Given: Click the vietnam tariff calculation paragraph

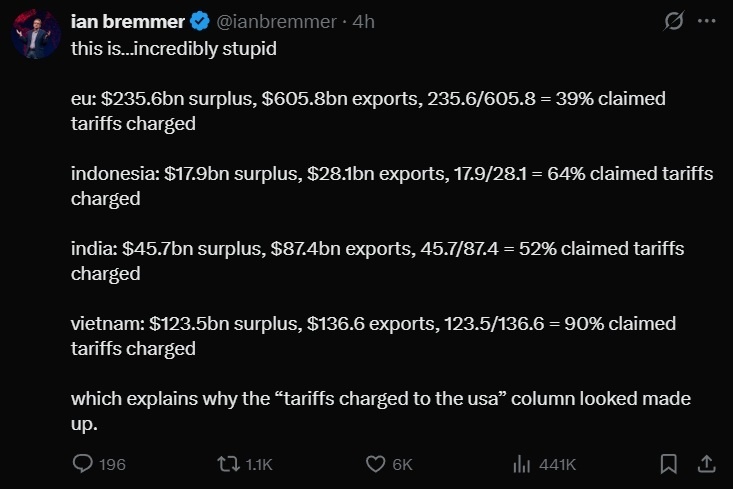Looking at the screenshot, I should click(374, 336).
